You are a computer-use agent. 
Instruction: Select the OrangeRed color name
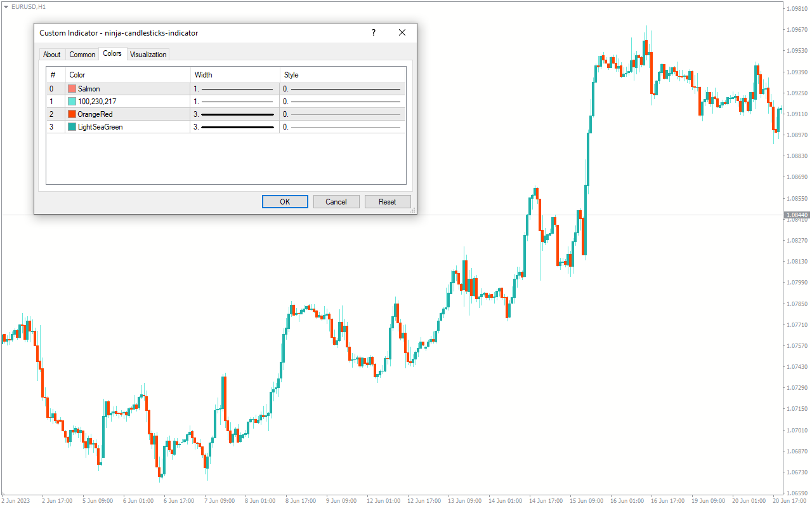pos(95,114)
